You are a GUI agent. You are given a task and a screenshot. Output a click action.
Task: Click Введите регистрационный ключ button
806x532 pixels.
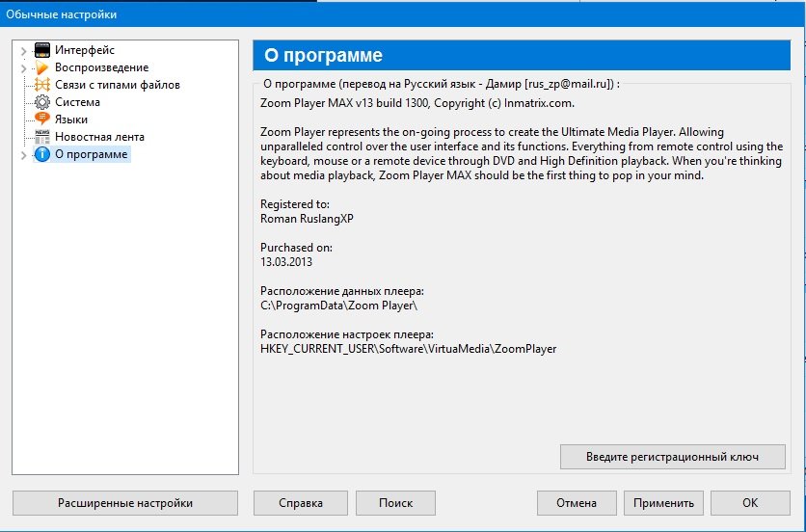[x=672, y=457]
